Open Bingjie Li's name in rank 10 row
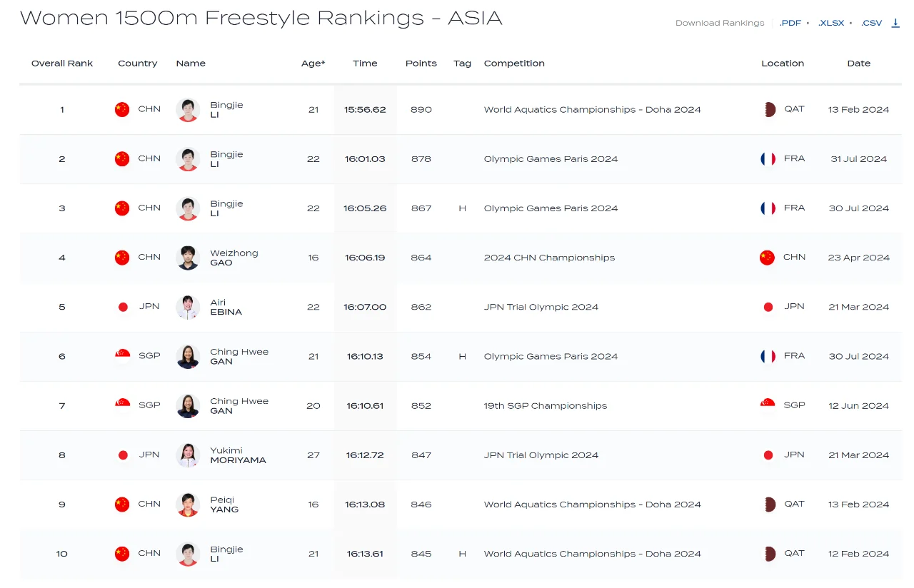 (x=226, y=554)
